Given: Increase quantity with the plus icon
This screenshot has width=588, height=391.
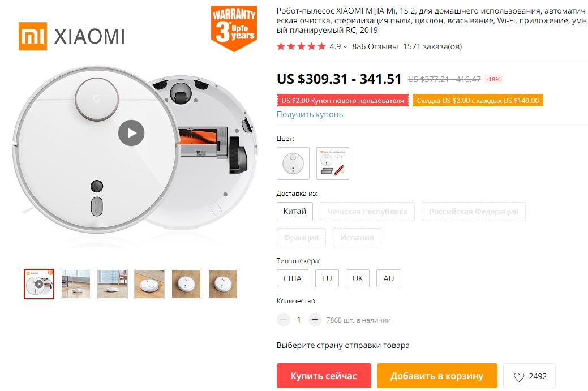Looking at the screenshot, I should click(315, 320).
